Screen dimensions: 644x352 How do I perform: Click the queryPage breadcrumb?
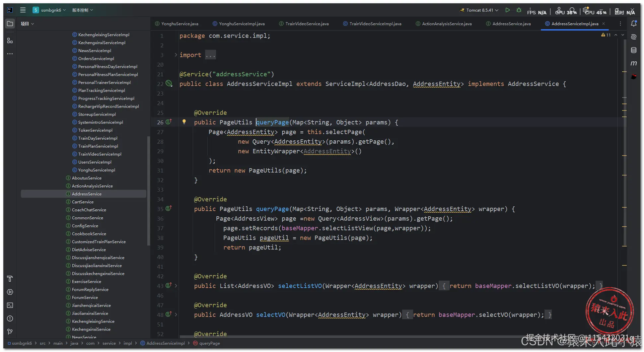click(206, 343)
